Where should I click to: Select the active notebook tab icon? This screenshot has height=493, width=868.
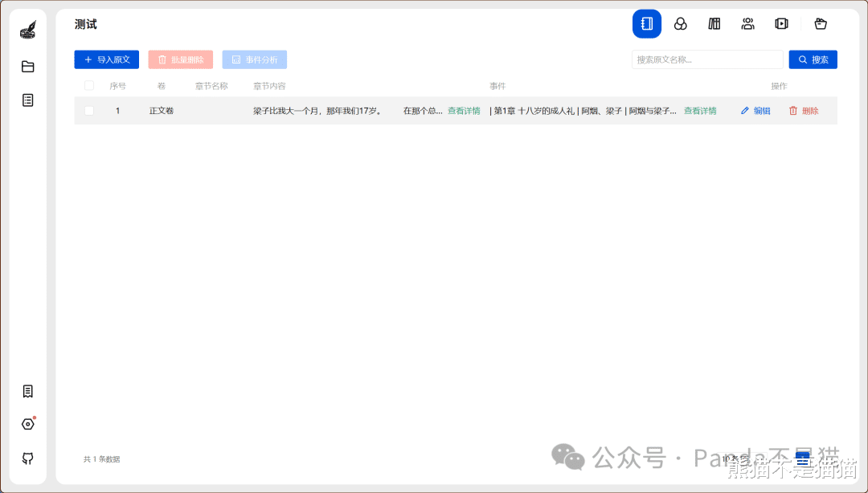[646, 24]
